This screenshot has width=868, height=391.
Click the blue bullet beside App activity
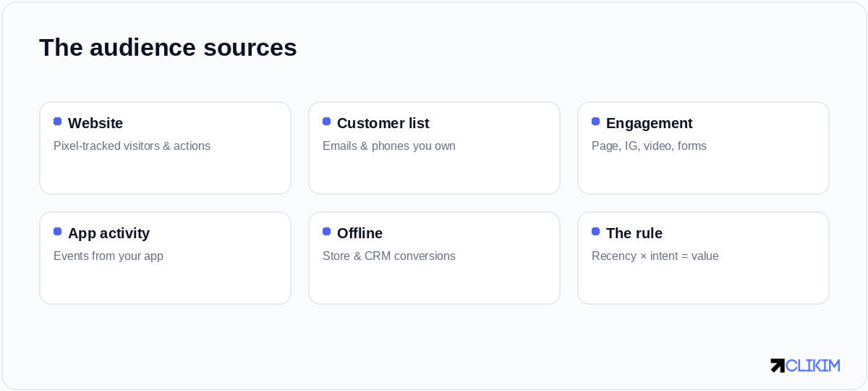[x=58, y=232]
